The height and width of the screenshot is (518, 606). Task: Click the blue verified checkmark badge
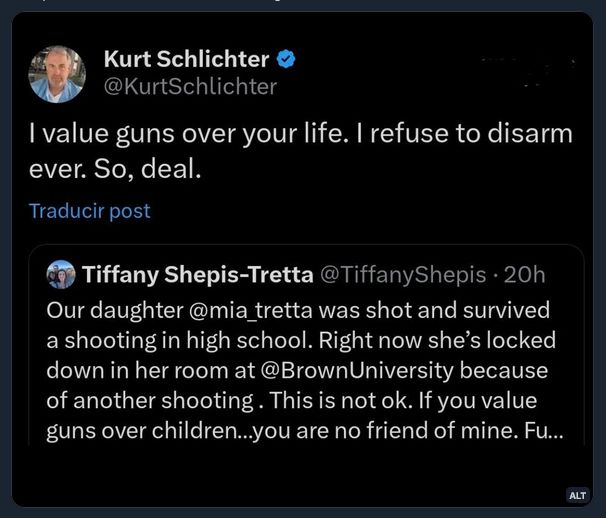[x=286, y=59]
